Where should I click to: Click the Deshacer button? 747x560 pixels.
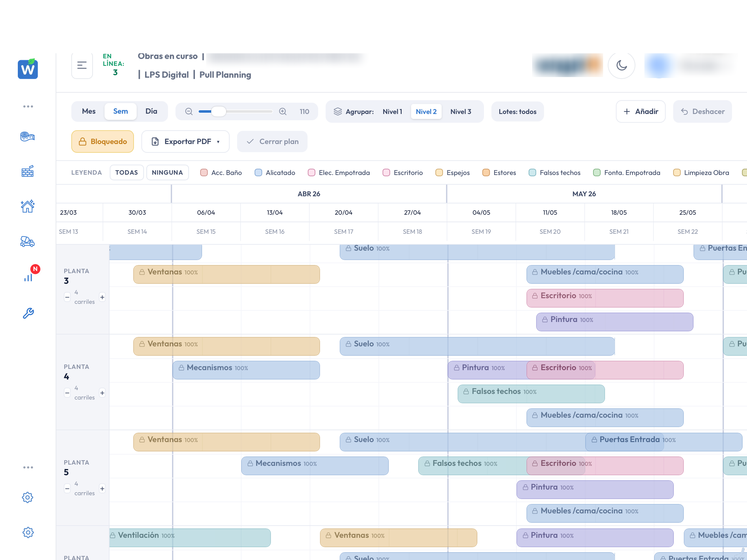point(702,112)
